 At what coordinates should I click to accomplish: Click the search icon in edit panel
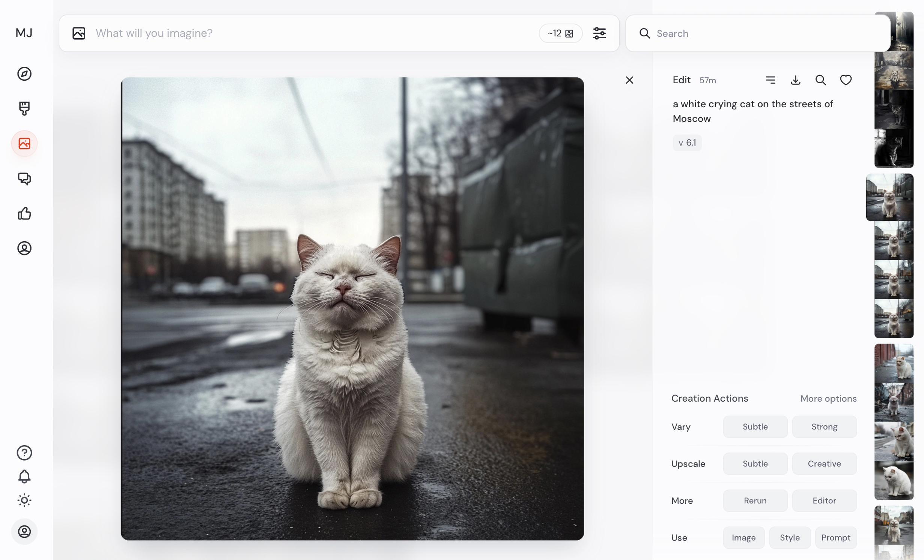[820, 81]
